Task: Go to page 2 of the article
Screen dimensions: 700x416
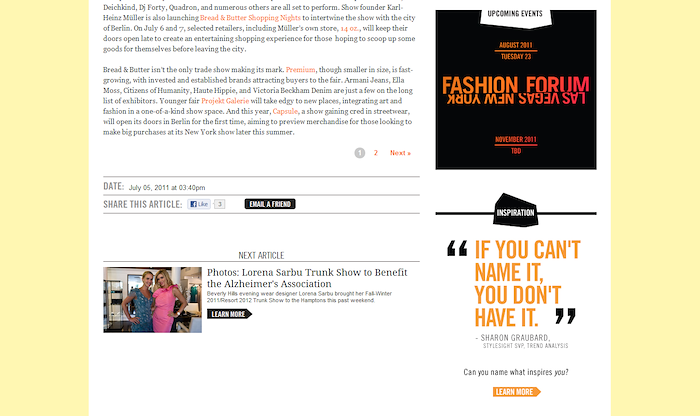Action: (x=376, y=153)
